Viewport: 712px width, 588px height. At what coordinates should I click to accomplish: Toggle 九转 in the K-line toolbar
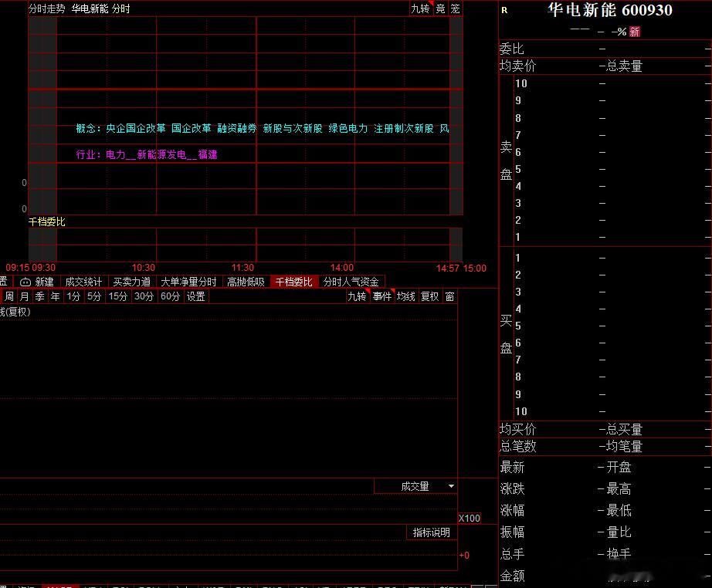[x=357, y=296]
